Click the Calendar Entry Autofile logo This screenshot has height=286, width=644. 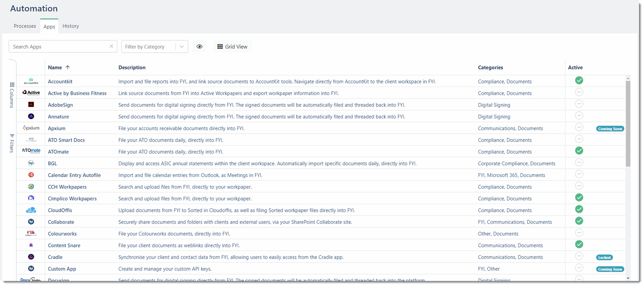[x=31, y=175]
